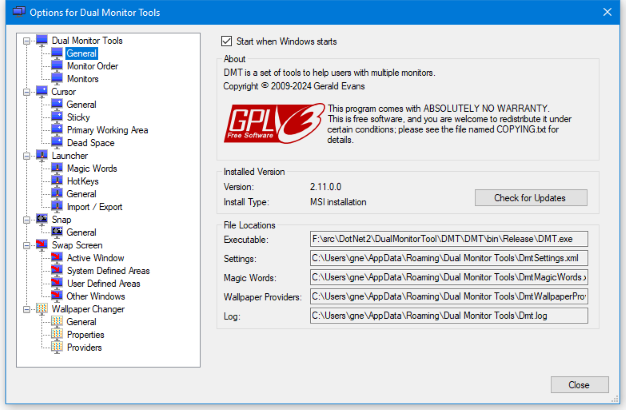Viewport: 626px width, 410px height.
Task: Click the icon beside User Defined Areas
Action: point(57,283)
